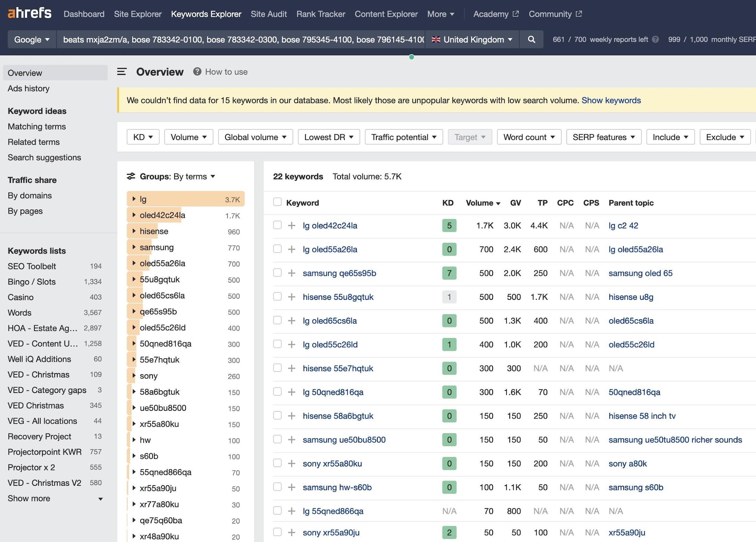
Task: Expand the KD filter dropdown
Action: pos(142,136)
